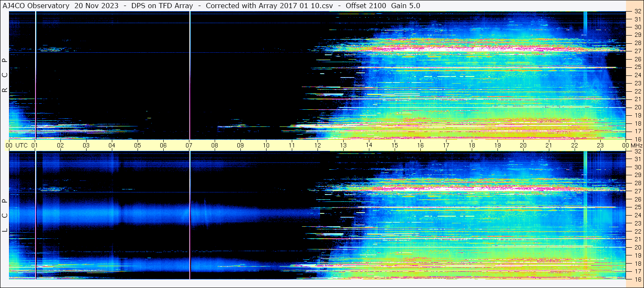Click hour "15" on the UTC time axis
The height and width of the screenshot is (288, 644).
pyautogui.click(x=395, y=145)
